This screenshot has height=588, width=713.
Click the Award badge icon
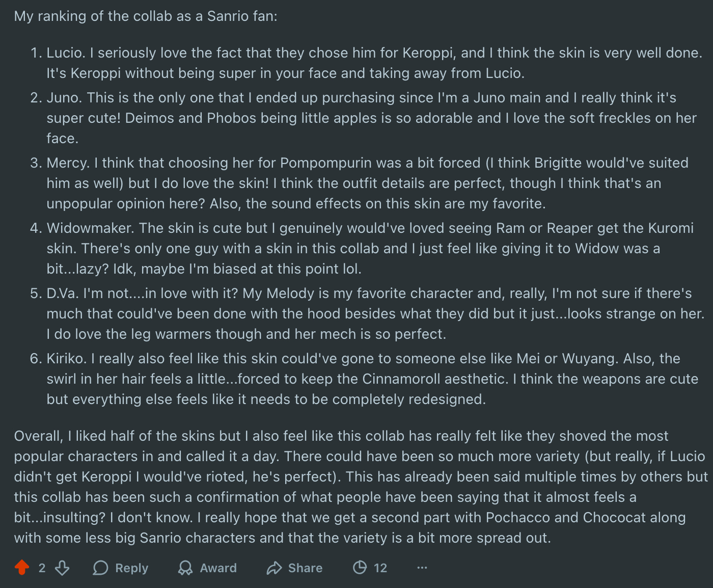(185, 568)
